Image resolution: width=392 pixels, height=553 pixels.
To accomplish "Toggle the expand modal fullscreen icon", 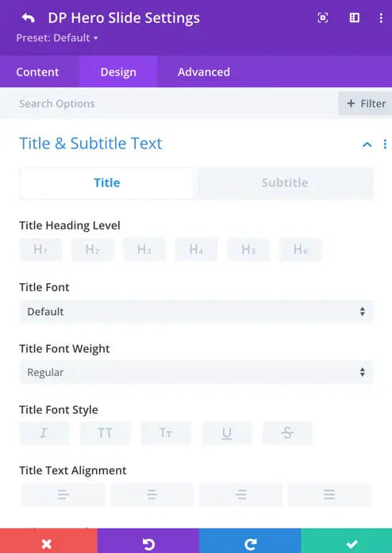I will pos(323,18).
